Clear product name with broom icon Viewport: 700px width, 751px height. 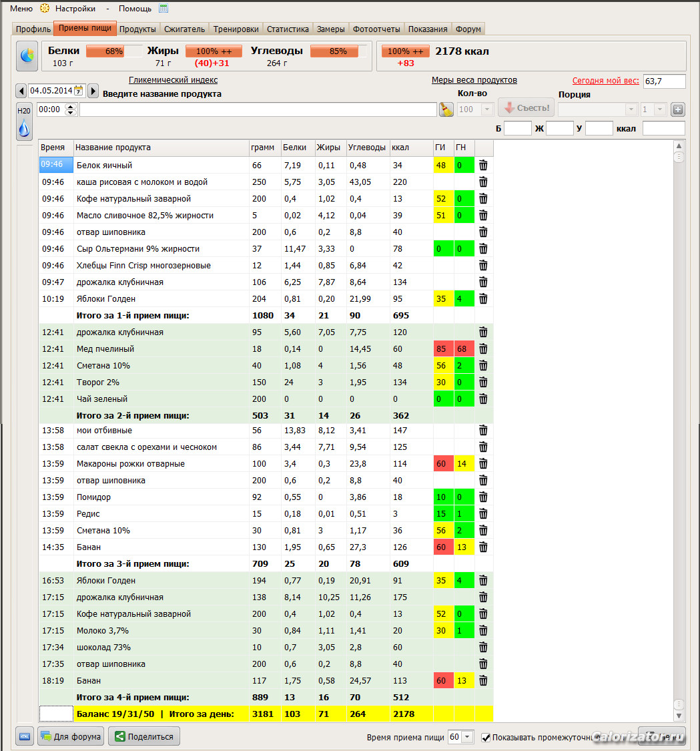point(446,109)
